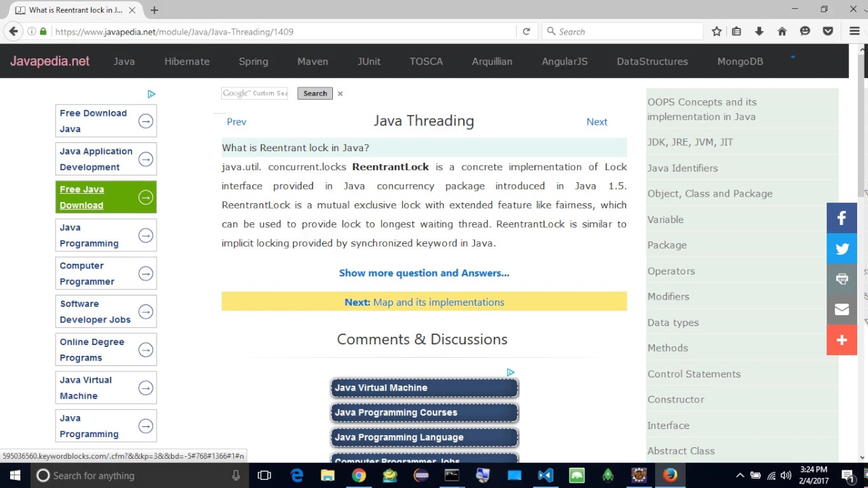Bookmark this page with the star icon

coord(717,31)
